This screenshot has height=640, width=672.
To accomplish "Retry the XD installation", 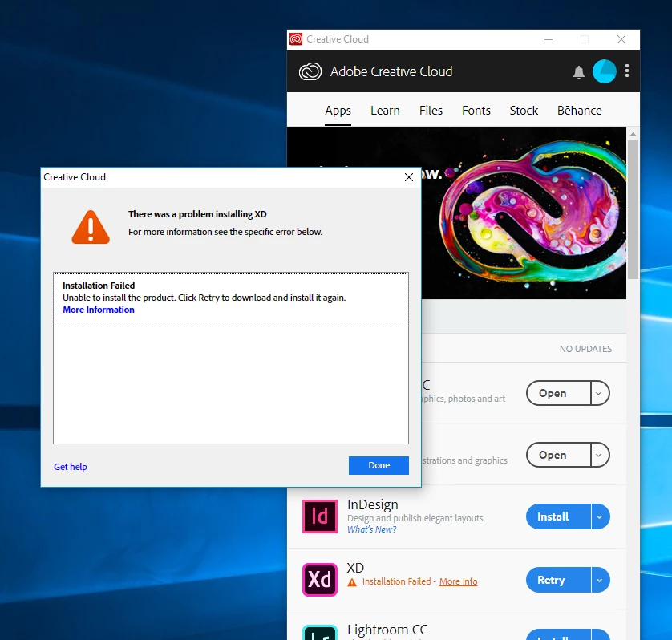I will [558, 580].
